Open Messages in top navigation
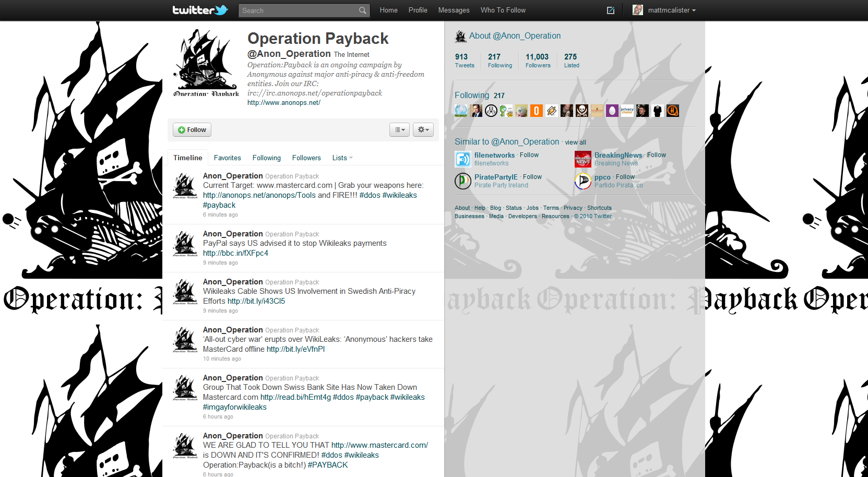Screen dimensions: 868x477 (x=454, y=10)
